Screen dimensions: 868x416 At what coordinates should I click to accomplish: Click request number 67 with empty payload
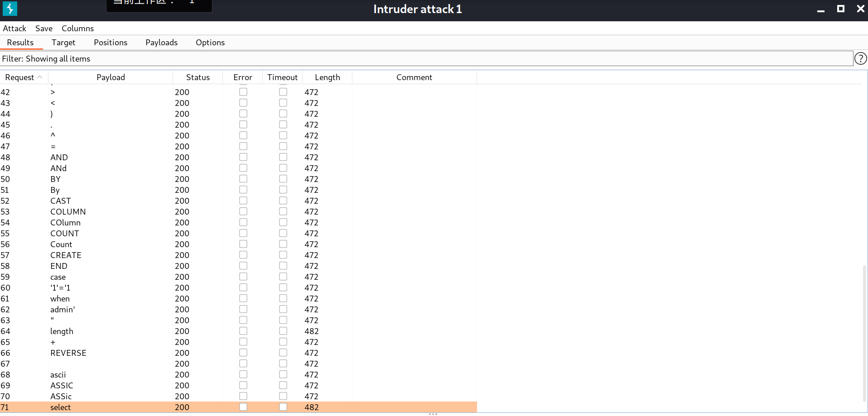[x=5, y=363]
